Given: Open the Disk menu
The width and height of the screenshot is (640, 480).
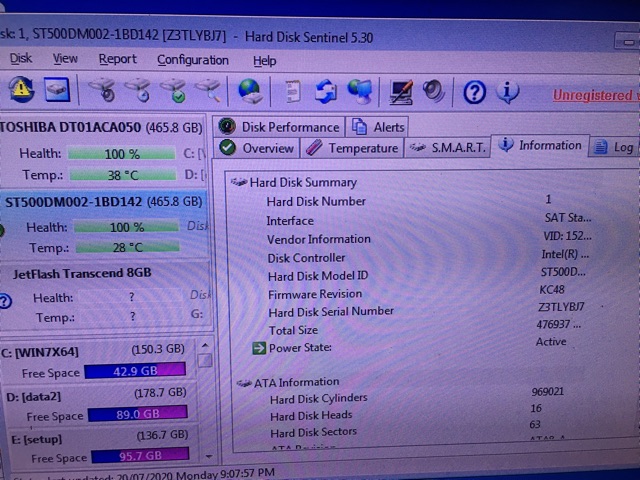Looking at the screenshot, I should click(x=20, y=59).
